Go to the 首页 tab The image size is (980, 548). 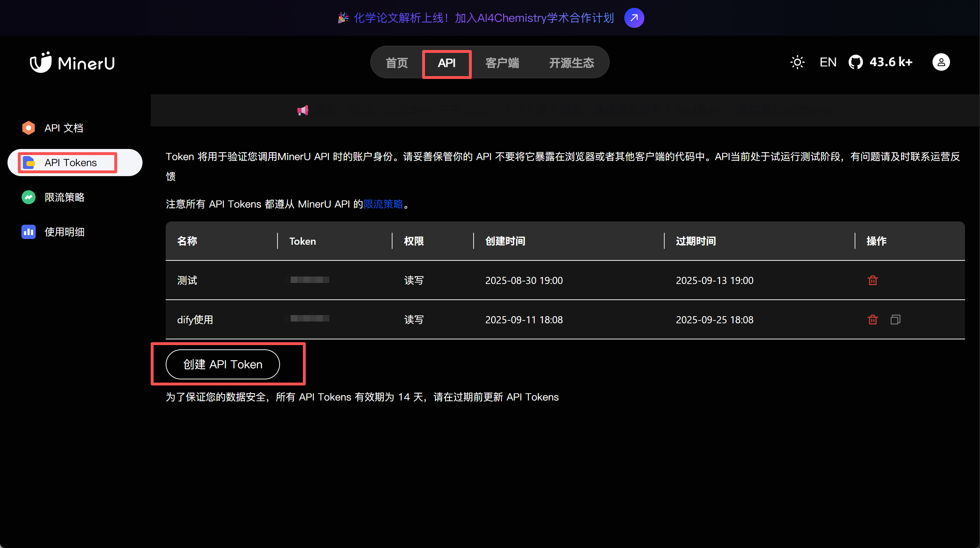pos(397,63)
